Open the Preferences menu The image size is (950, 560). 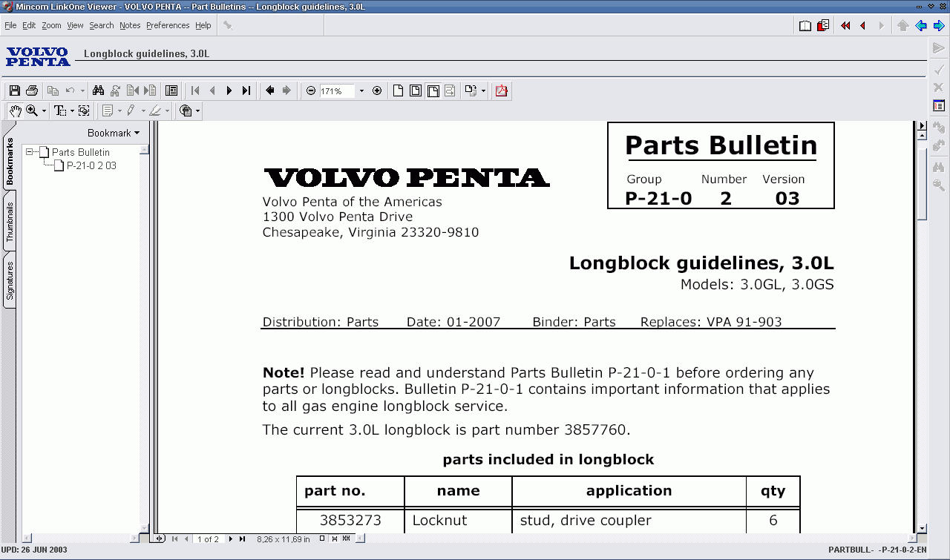click(x=168, y=25)
